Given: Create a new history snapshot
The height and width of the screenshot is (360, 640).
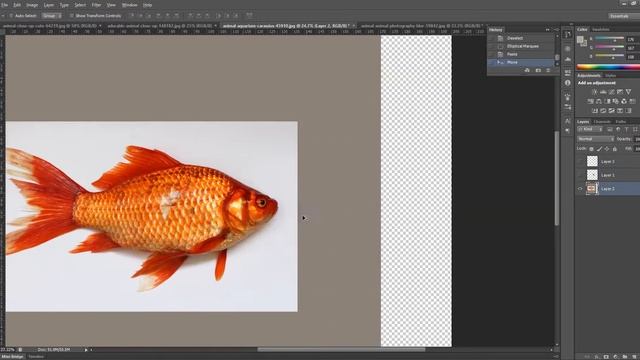Looking at the screenshot, I should 538,70.
